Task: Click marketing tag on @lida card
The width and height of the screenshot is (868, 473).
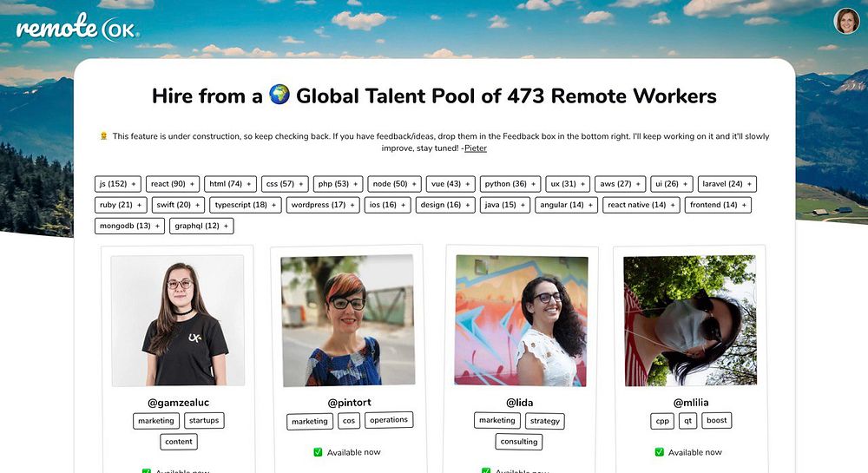Action: [497, 420]
